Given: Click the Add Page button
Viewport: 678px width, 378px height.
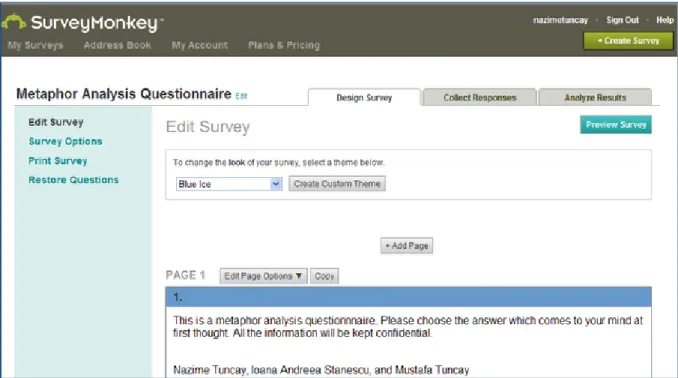Looking at the screenshot, I should pyautogui.click(x=406, y=246).
